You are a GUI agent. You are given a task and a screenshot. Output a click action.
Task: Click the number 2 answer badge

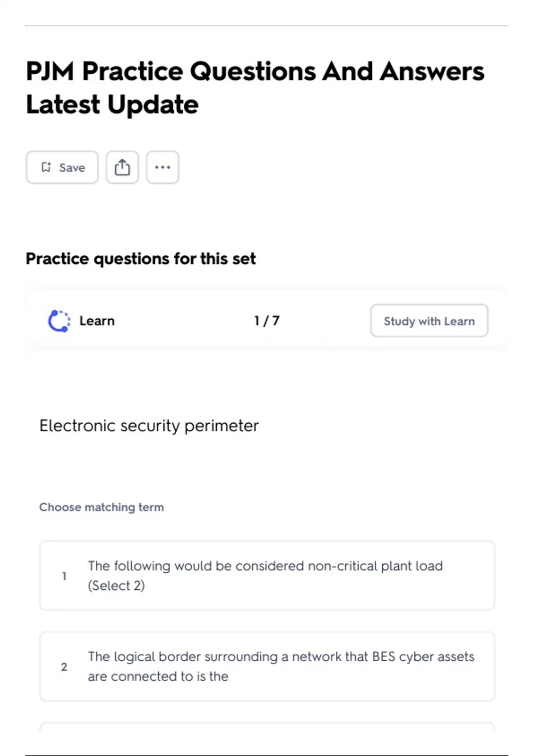pos(64,667)
